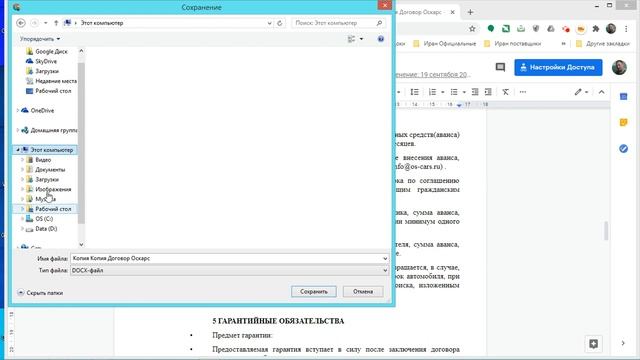Open bulleted list options dropdown arrow
The width and height of the screenshot is (640, 360).
(x=464, y=92)
